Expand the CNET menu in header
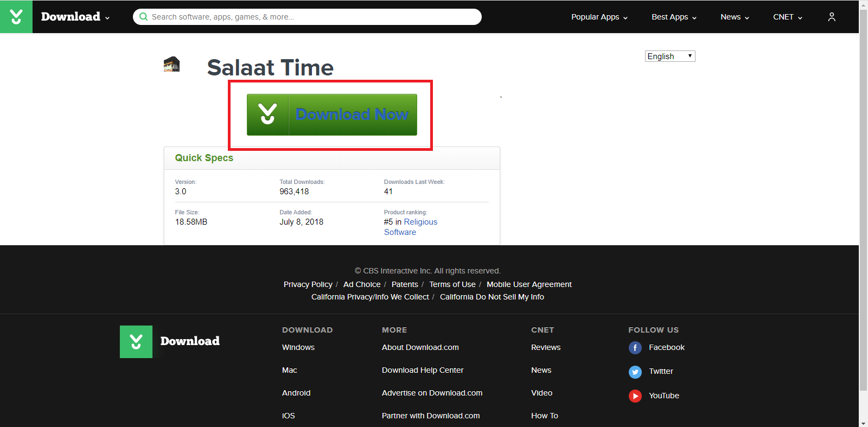868x427 pixels. click(x=788, y=17)
